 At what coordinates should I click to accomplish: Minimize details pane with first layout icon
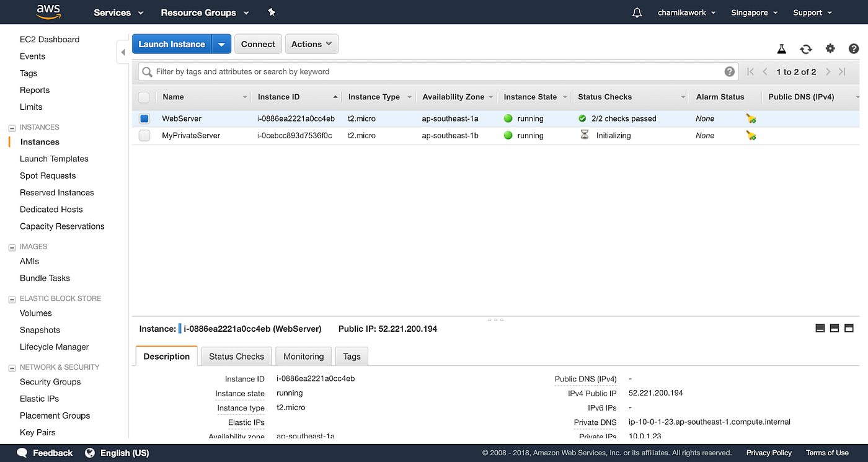click(x=820, y=328)
